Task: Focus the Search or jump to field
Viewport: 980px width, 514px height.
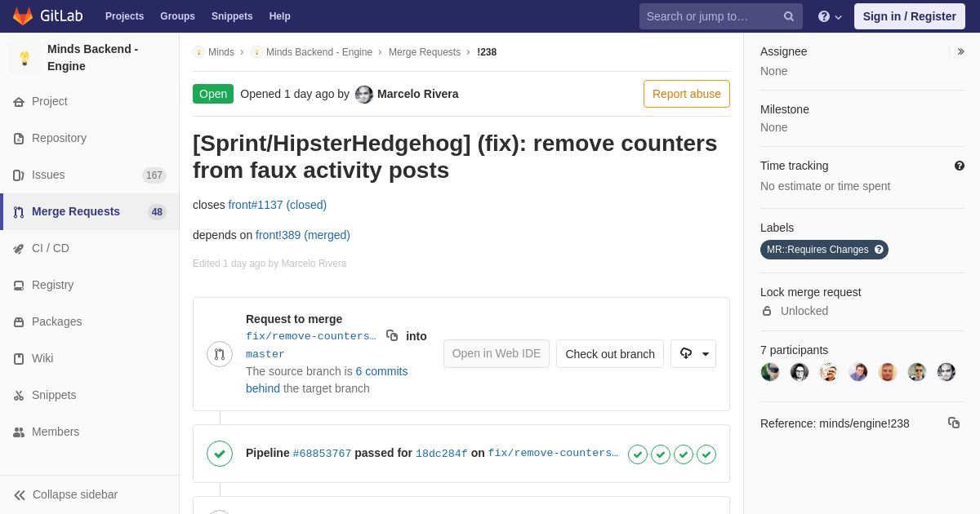Action: 721,16
